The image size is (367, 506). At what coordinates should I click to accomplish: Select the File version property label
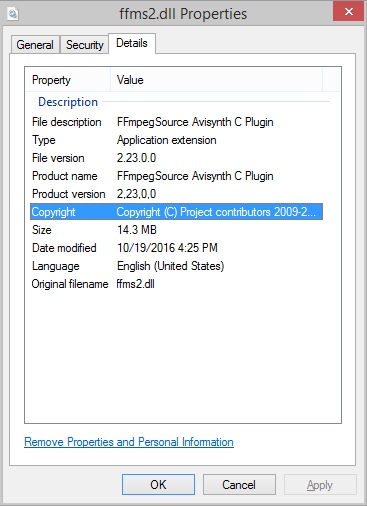click(x=58, y=158)
